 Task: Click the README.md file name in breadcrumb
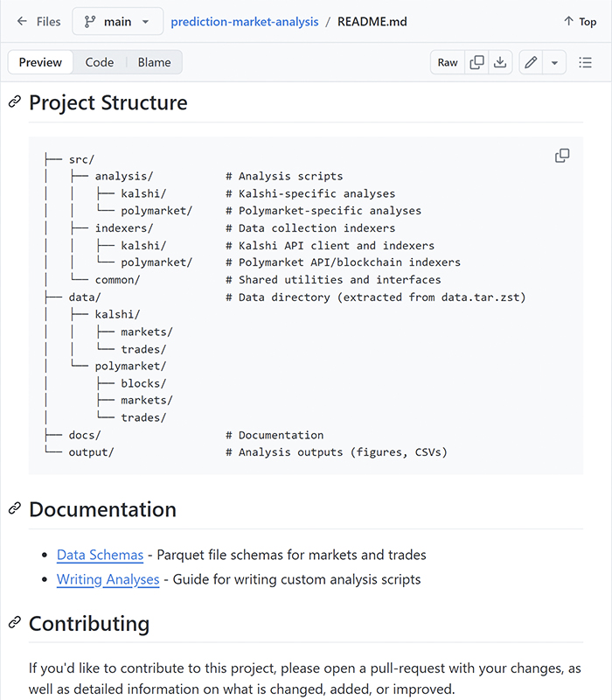372,21
